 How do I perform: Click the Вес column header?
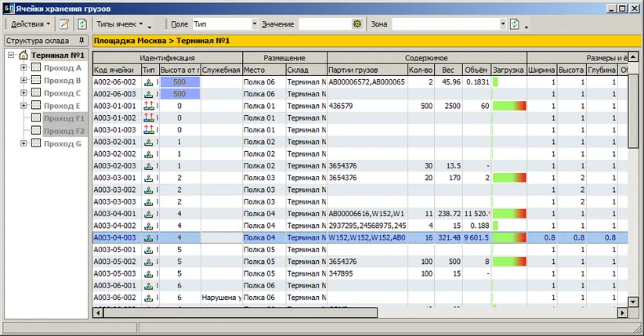coord(447,70)
